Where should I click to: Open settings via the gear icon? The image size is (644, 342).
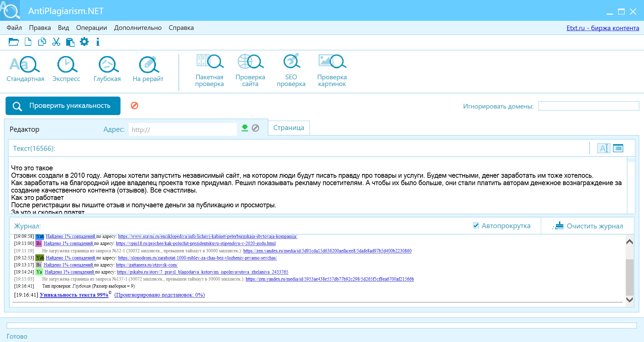[x=84, y=42]
